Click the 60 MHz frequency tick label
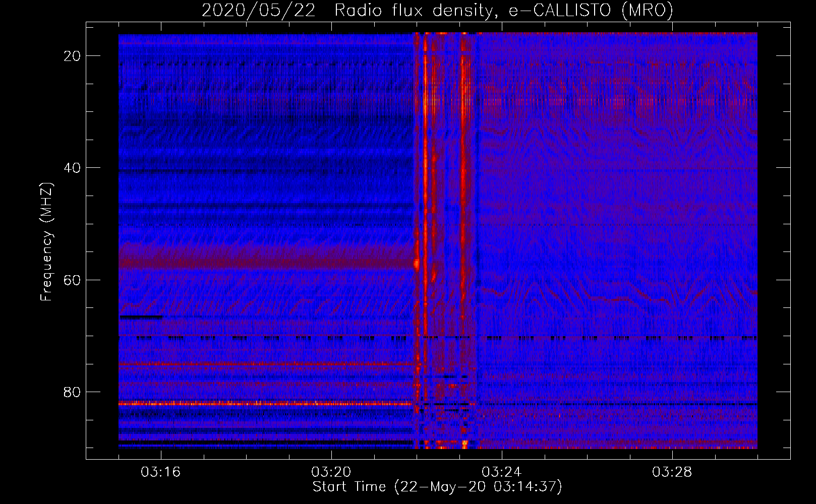The height and width of the screenshot is (504, 816). coord(72,280)
